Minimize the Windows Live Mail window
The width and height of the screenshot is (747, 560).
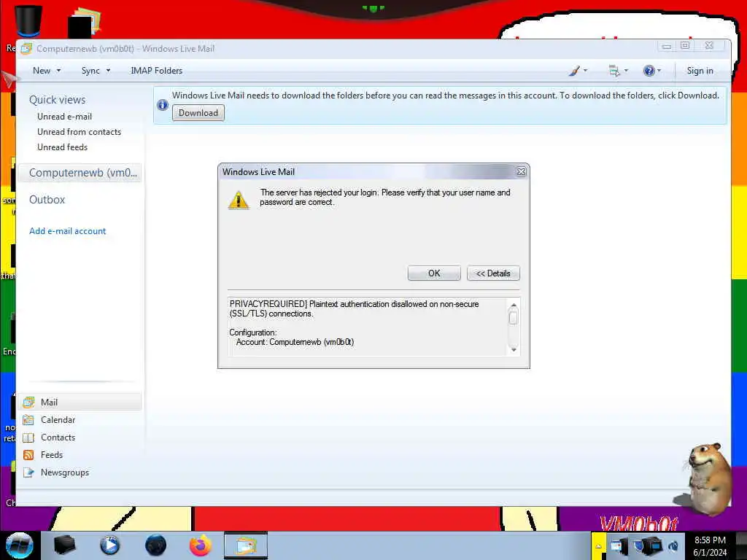(667, 46)
